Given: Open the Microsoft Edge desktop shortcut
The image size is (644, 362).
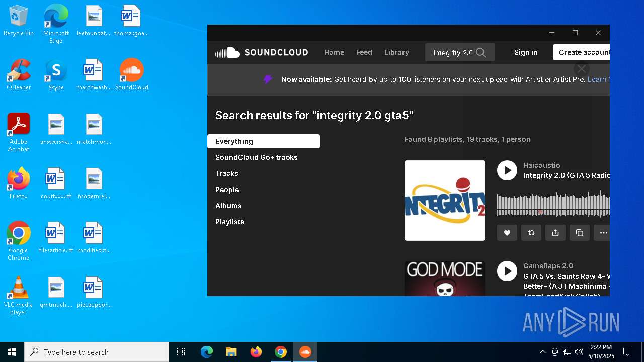Looking at the screenshot, I should pos(56,24).
